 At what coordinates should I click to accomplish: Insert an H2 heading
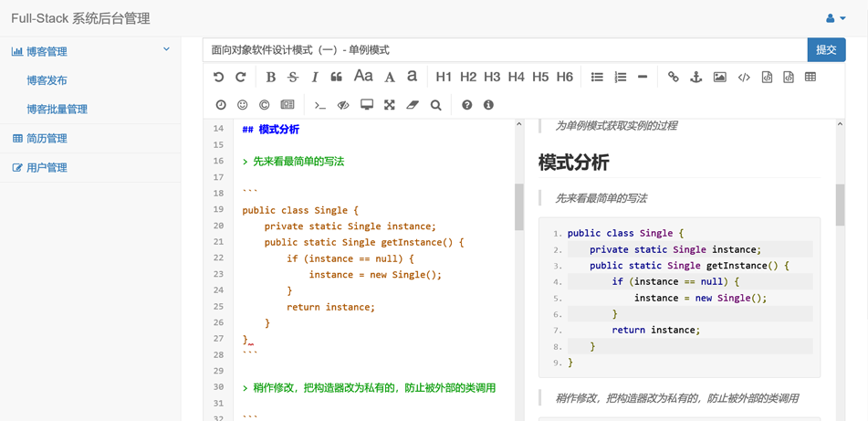coord(468,77)
